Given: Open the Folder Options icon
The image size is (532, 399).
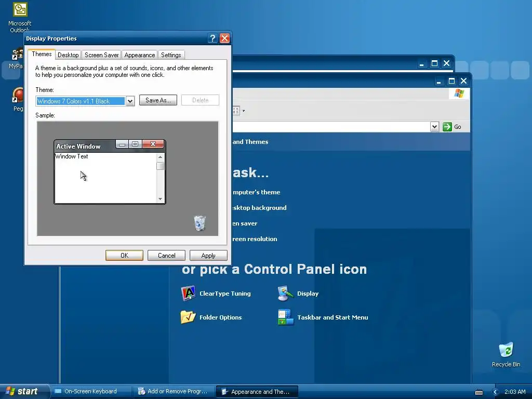Looking at the screenshot, I should pos(188,317).
